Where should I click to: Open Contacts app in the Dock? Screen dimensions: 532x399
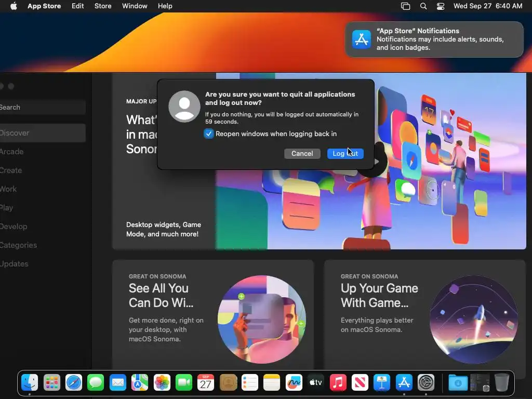coord(228,383)
